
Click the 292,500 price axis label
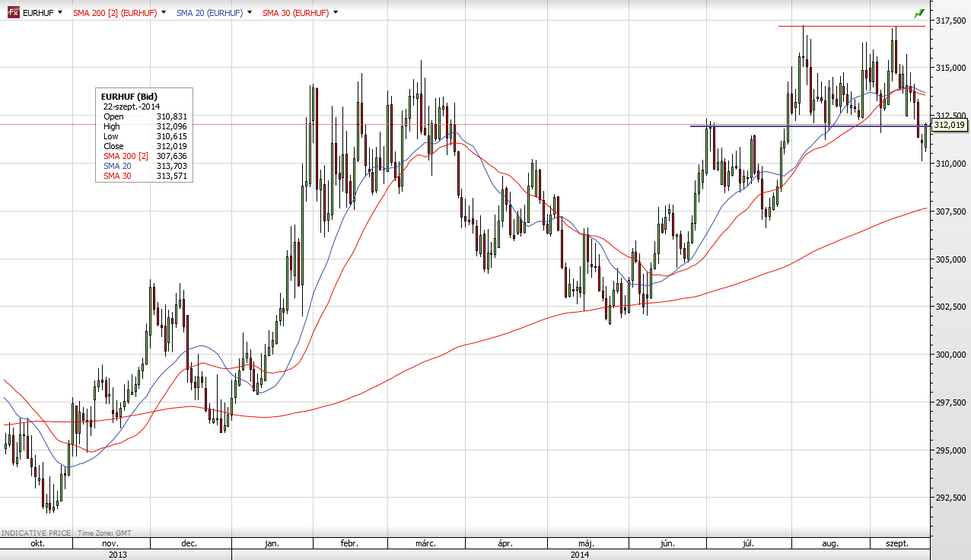coord(950,498)
